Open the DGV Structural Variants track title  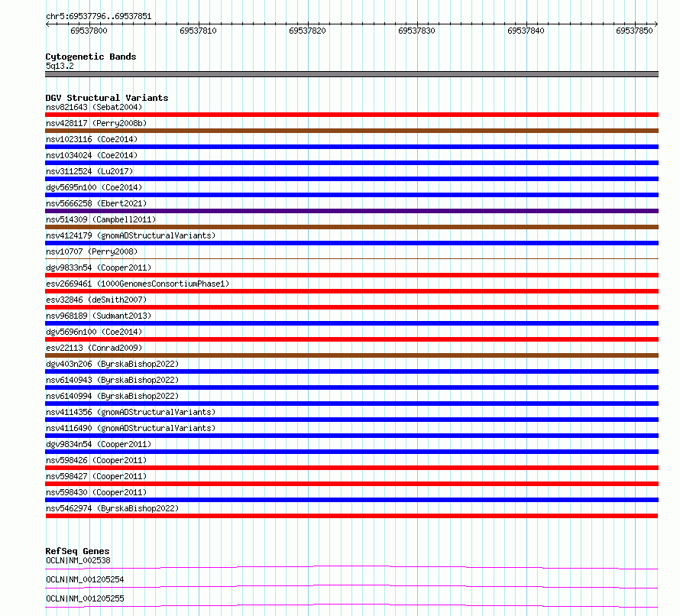(107, 98)
